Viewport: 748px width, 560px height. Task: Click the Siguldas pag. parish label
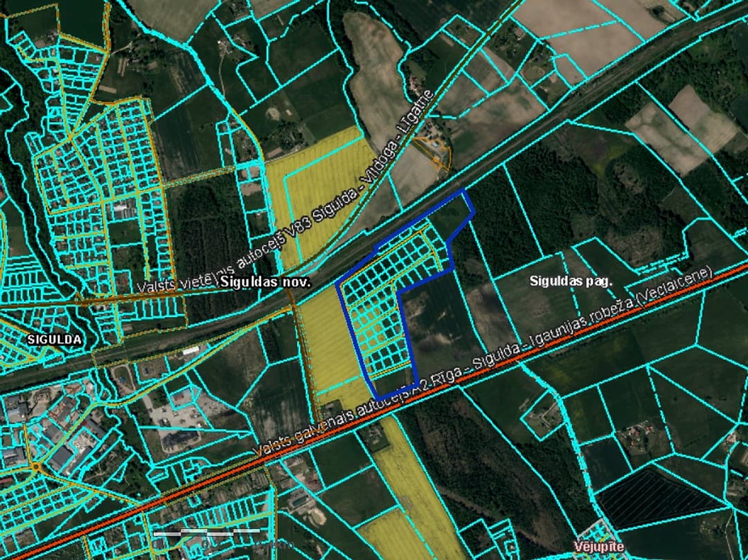571,281
